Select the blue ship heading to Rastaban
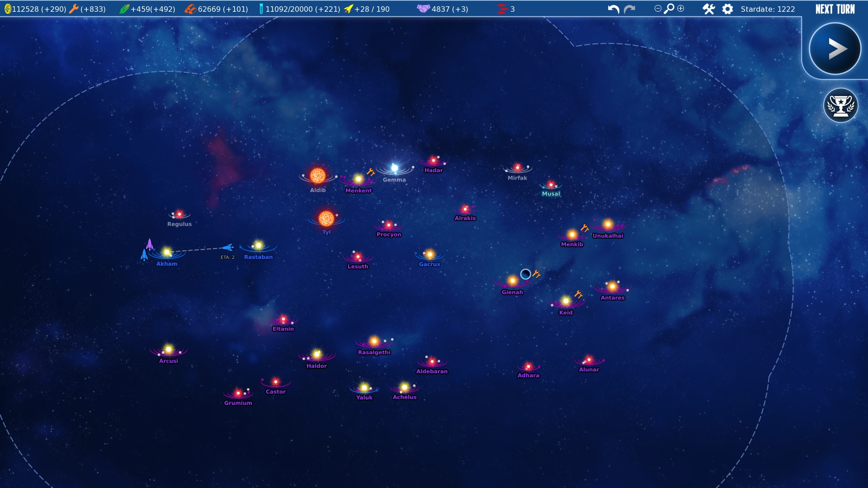The height and width of the screenshot is (488, 868). (228, 247)
